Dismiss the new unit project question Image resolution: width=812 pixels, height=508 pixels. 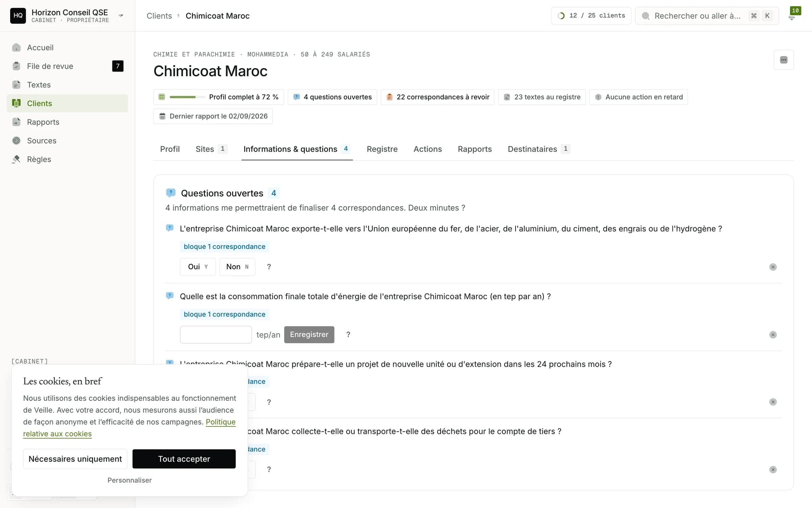point(773,402)
